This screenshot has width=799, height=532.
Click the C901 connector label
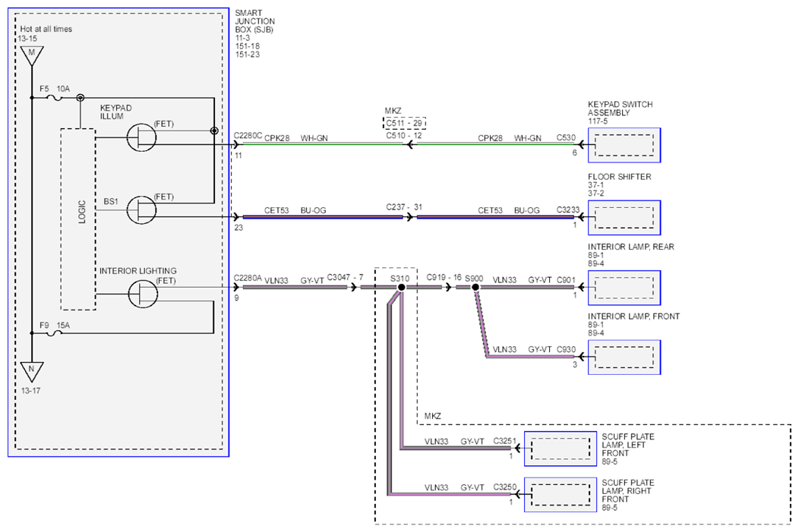point(566,280)
